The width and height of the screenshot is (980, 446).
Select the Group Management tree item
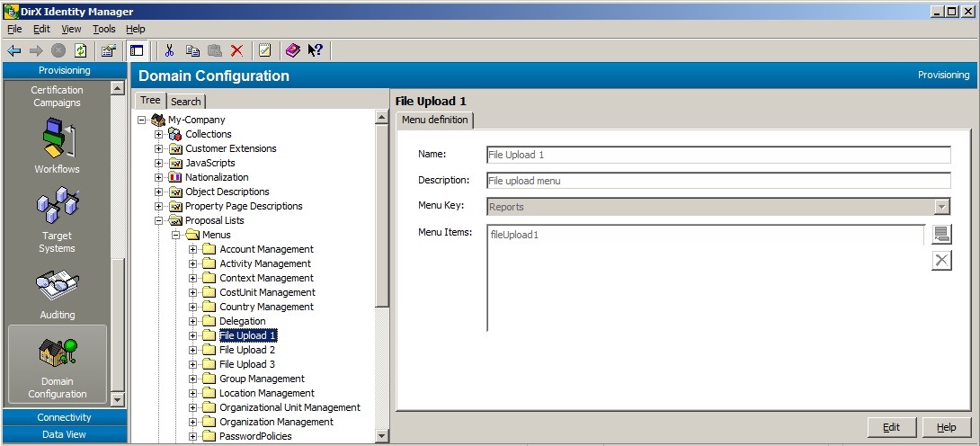point(262,379)
